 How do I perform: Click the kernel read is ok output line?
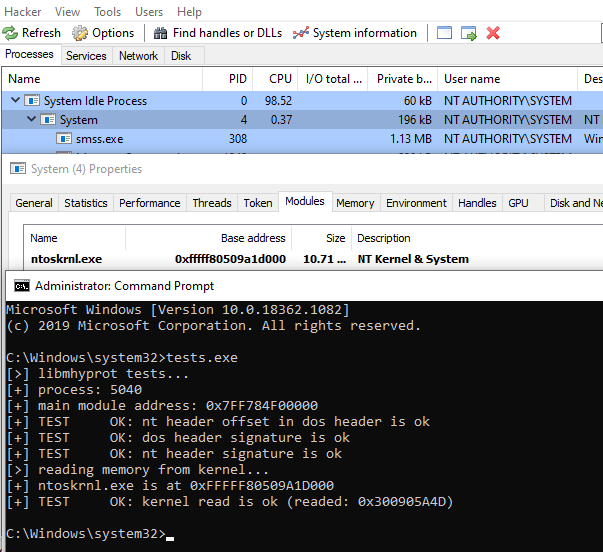pos(230,502)
